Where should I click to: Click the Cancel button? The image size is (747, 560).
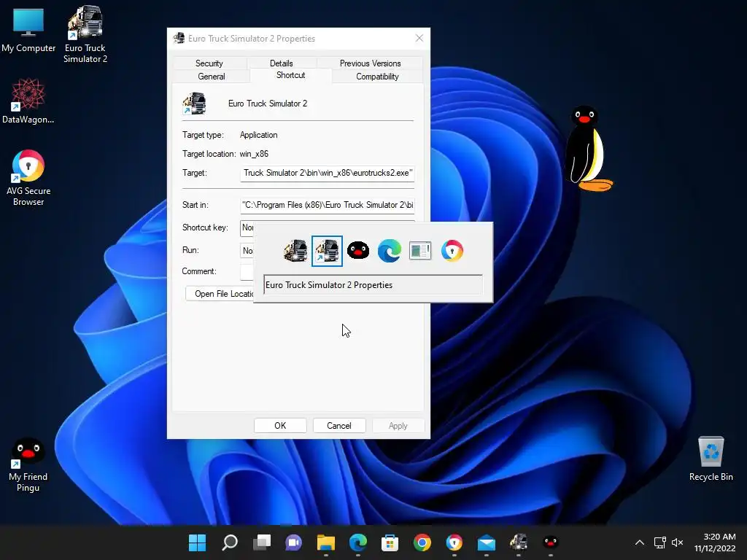(x=339, y=426)
